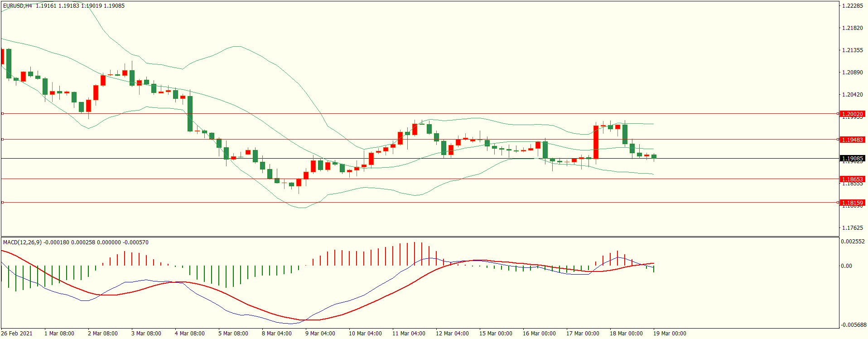Select left handle of the 1.18159 horizontal line
Viewport: 868px width, 339px height.
coord(2,203)
